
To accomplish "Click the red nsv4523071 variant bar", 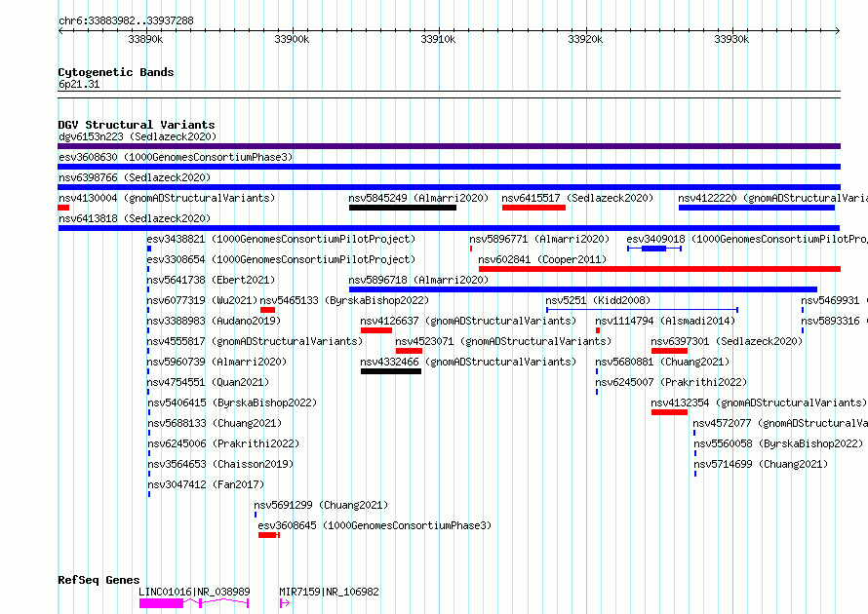I will [x=409, y=351].
